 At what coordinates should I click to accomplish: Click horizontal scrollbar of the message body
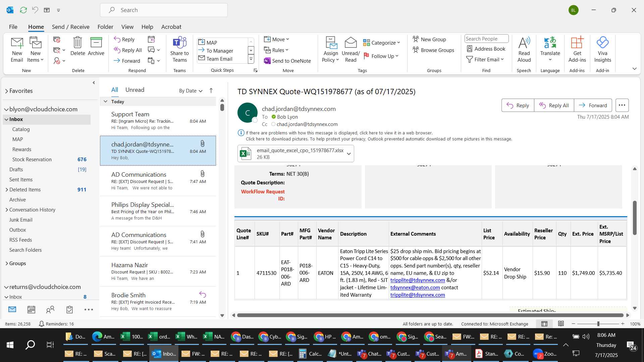tap(430, 315)
